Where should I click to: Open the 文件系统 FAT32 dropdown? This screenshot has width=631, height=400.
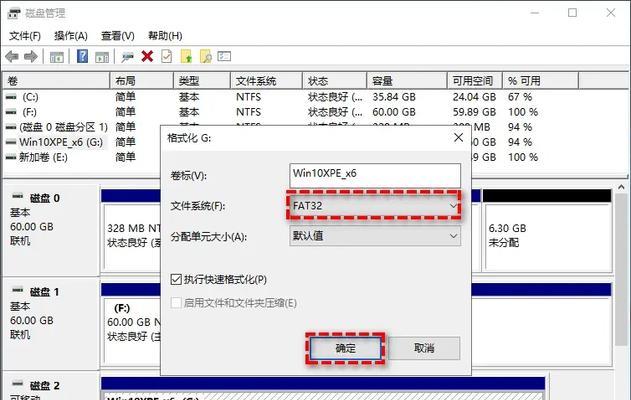click(x=375, y=206)
